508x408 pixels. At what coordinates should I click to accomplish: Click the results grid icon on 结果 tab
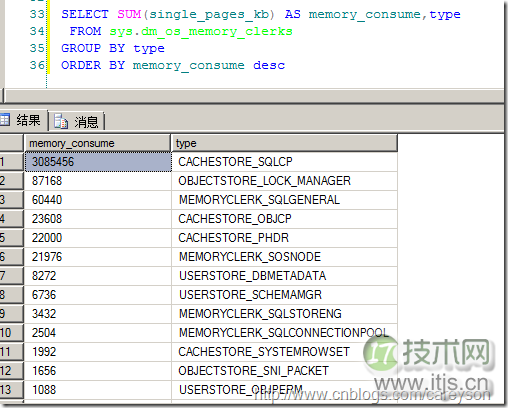point(5,119)
